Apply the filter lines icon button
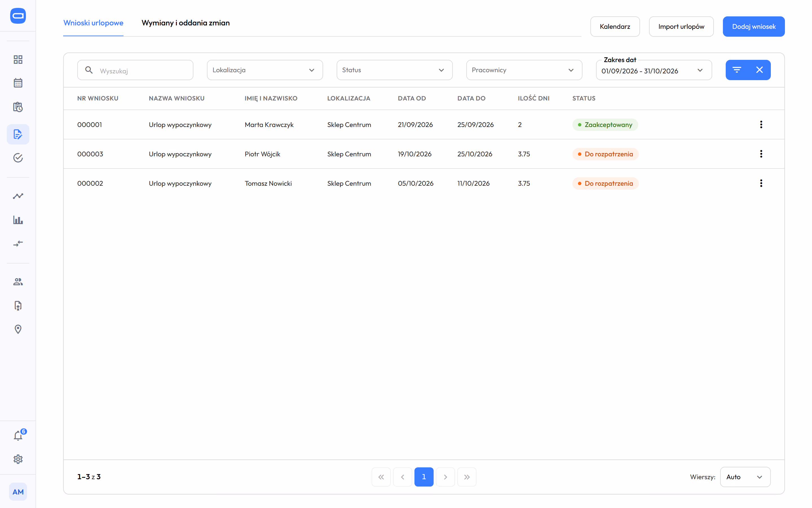The image size is (812, 508). [736, 70]
